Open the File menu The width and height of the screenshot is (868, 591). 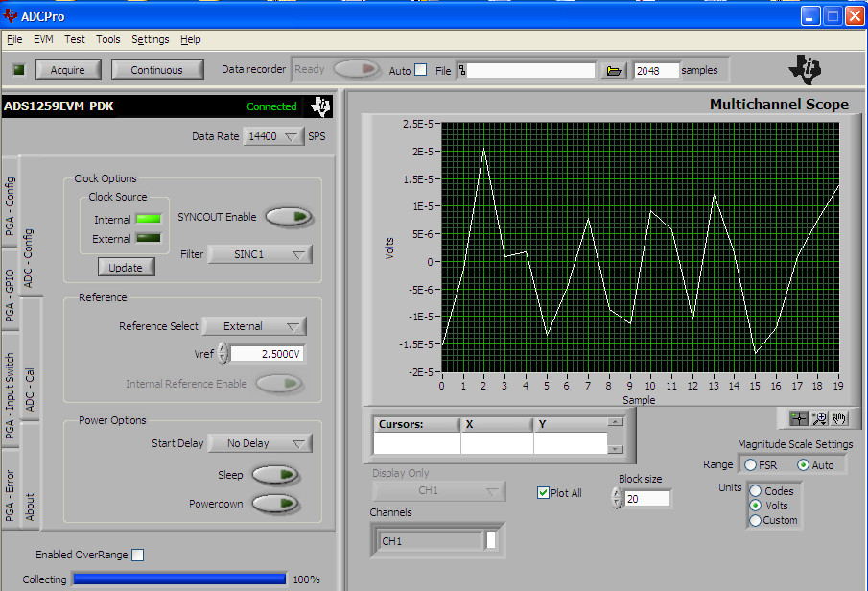(x=14, y=39)
